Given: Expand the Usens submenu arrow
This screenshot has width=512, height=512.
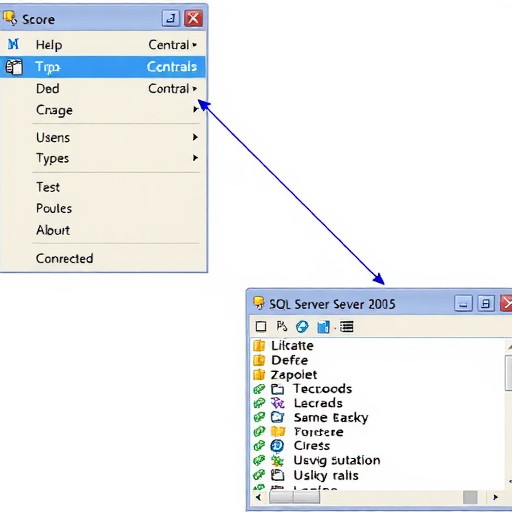Looking at the screenshot, I should (x=195, y=137).
